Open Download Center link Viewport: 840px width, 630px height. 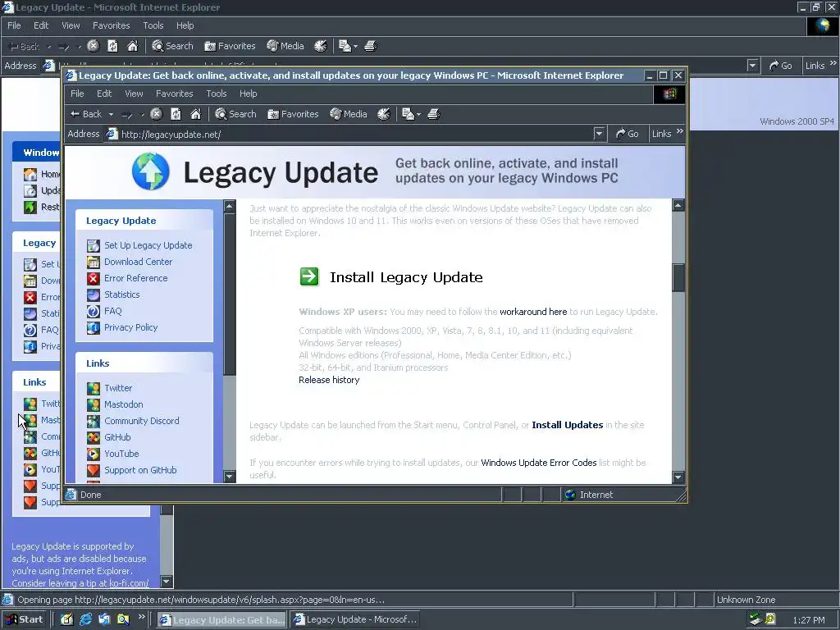tap(138, 262)
